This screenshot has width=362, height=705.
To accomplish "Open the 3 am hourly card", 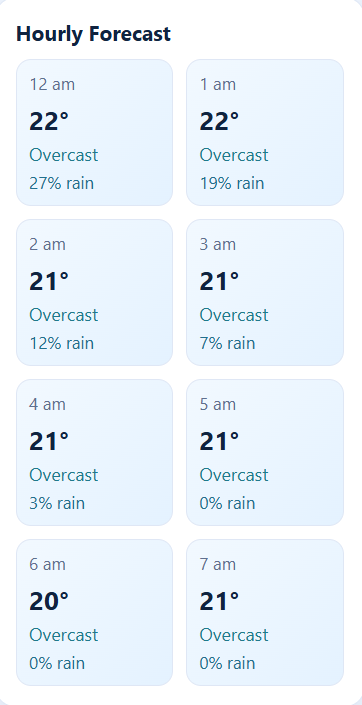I will (x=265, y=292).
